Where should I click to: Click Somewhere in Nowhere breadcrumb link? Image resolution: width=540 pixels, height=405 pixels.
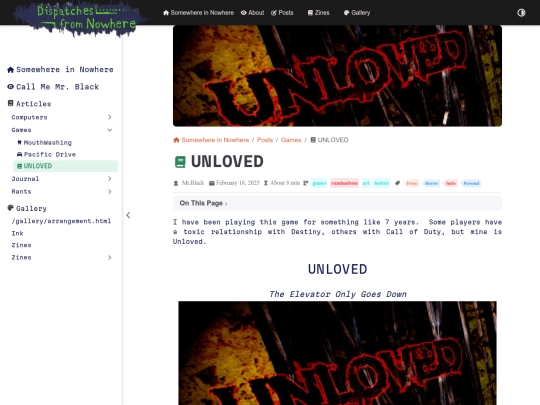click(215, 140)
